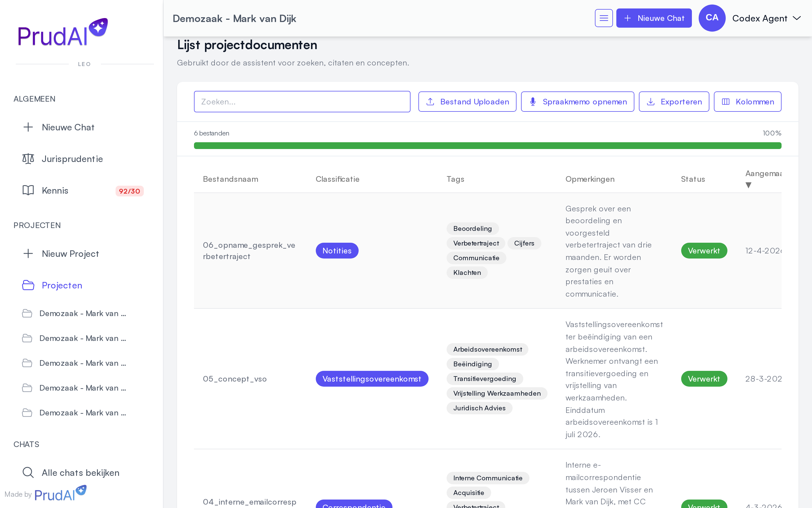Click the green upload progress bar
This screenshot has width=812, height=508.
click(487, 145)
